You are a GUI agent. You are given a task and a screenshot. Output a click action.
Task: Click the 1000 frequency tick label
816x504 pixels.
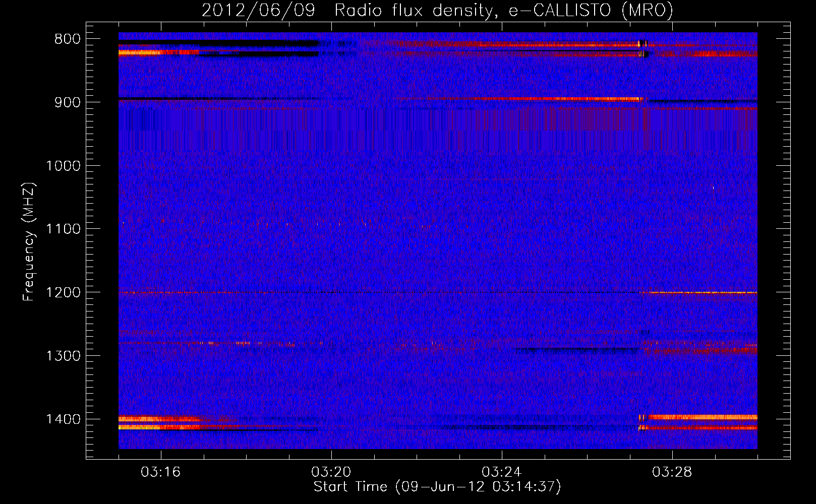coord(63,166)
